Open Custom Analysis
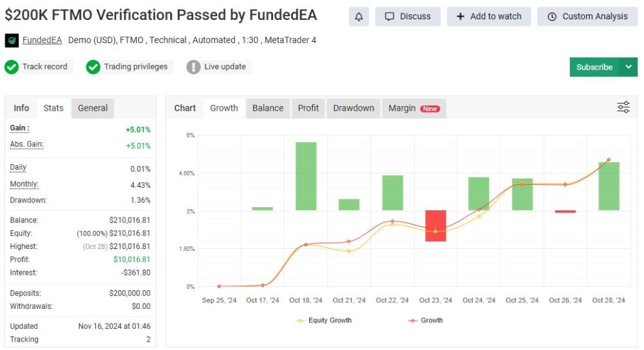The height and width of the screenshot is (350, 644). click(x=587, y=17)
